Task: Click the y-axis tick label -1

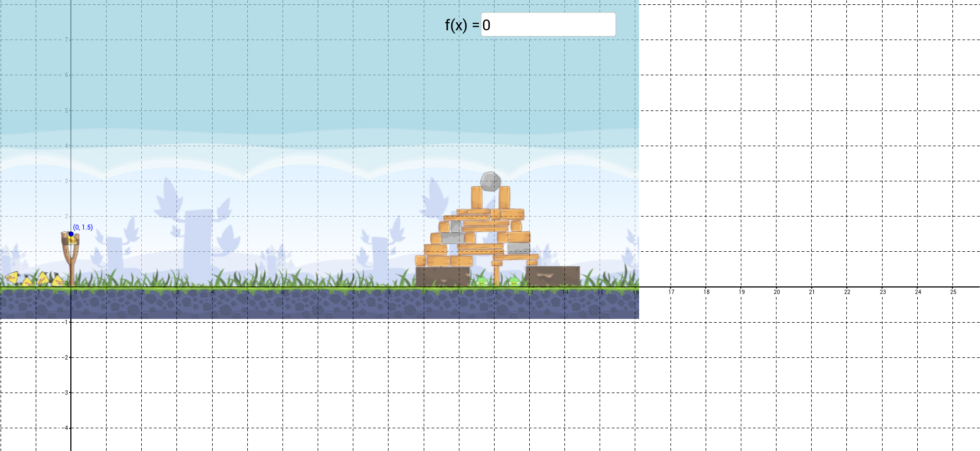Action: 65,322
